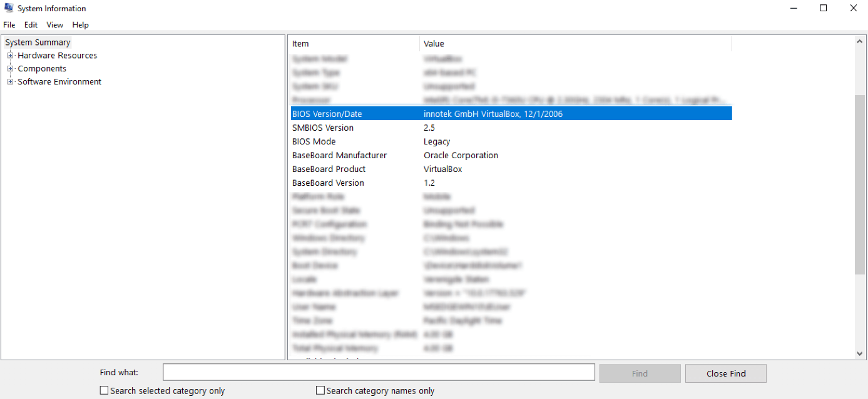Click the scroll down arrow in details pane
868x399 pixels.
pyautogui.click(x=860, y=353)
